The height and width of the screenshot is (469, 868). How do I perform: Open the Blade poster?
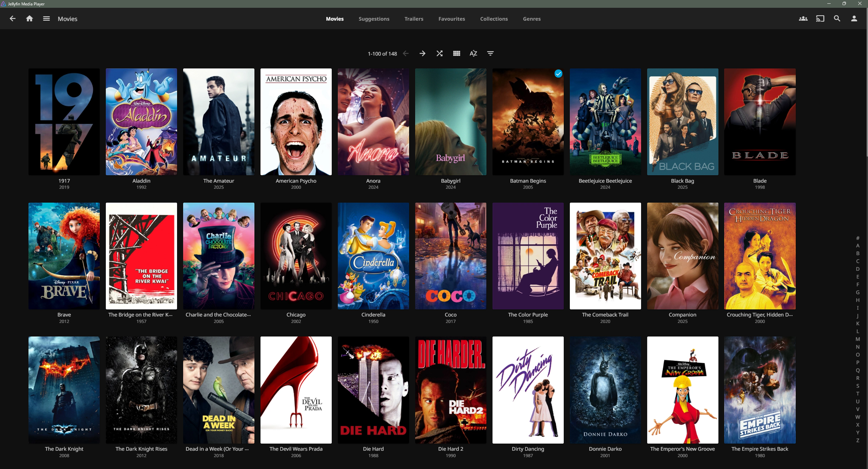click(760, 122)
